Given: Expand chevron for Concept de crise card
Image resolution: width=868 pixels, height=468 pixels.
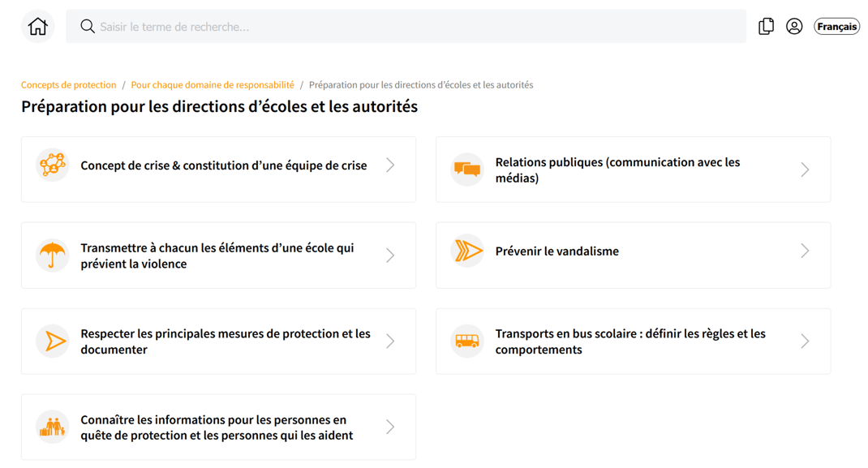Looking at the screenshot, I should pos(390,165).
